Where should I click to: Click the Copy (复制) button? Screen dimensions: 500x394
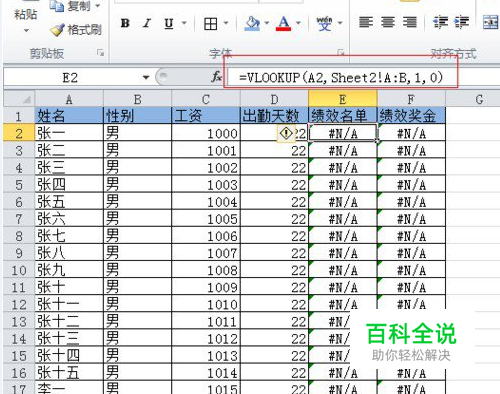(x=71, y=6)
